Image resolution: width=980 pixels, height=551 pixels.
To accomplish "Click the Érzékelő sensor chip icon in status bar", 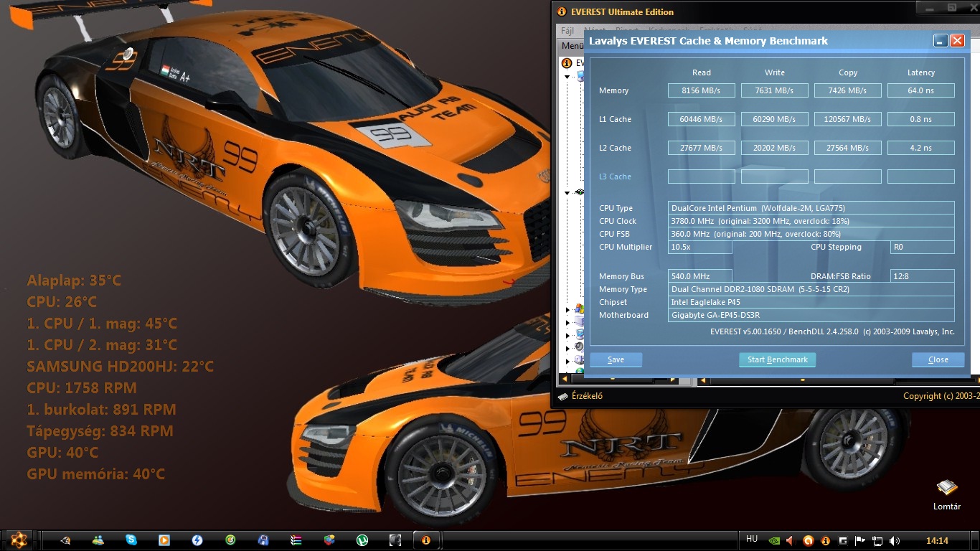I will coord(563,396).
